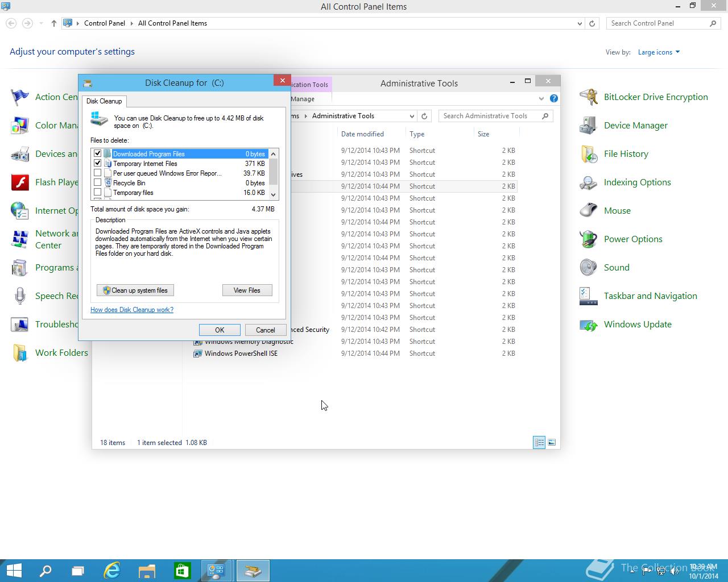Click the Application Tools tab header

310,85
